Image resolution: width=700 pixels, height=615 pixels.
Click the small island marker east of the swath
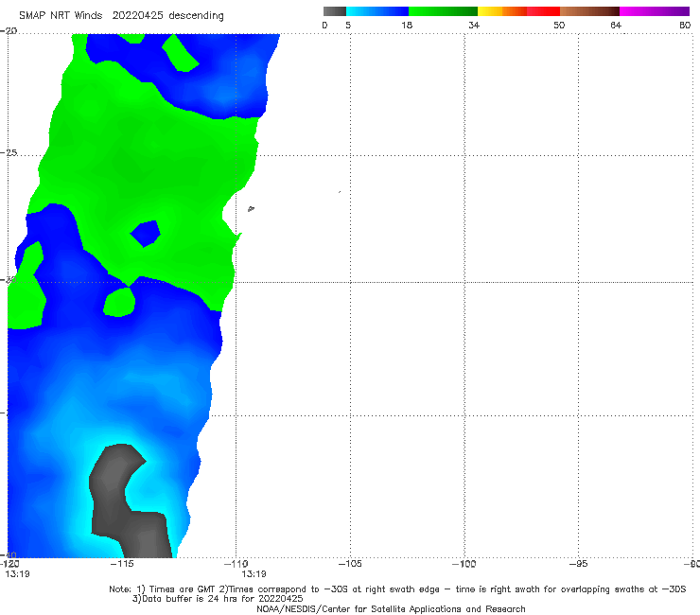(x=251, y=208)
